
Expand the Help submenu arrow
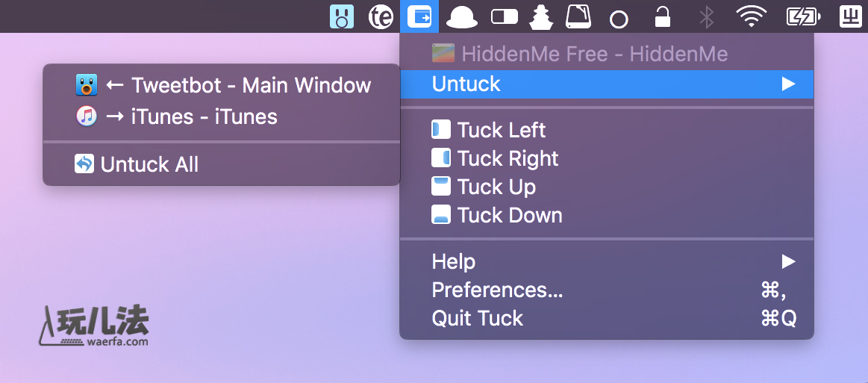[x=788, y=261]
